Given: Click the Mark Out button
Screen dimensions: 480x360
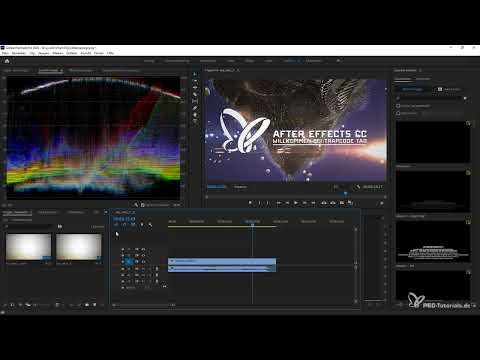Looking at the screenshot, I should (268, 203).
